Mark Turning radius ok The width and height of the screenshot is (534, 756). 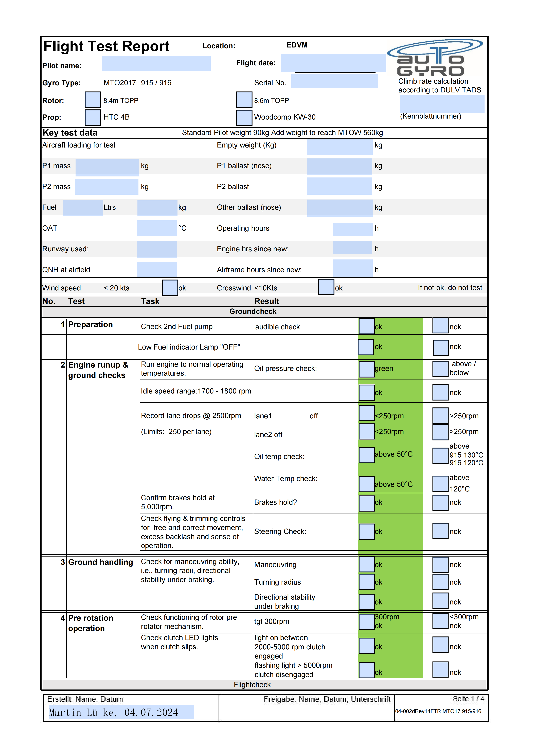(x=367, y=582)
